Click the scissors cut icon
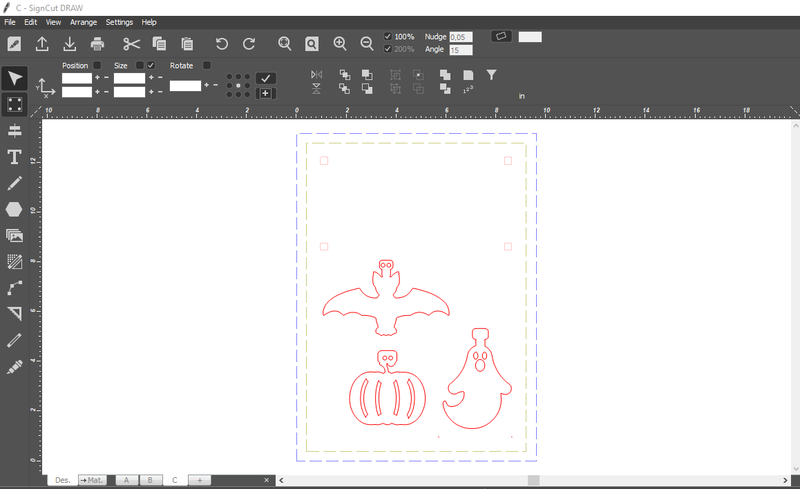This screenshot has height=489, width=800. coord(131,44)
